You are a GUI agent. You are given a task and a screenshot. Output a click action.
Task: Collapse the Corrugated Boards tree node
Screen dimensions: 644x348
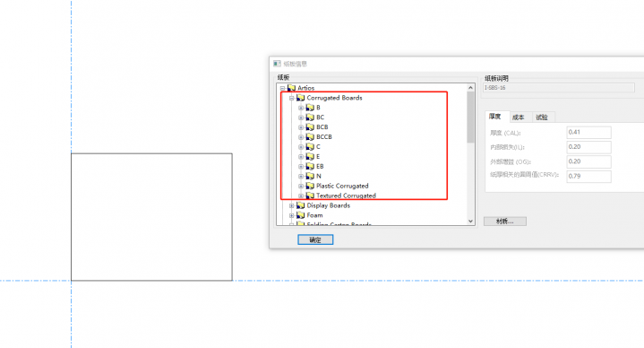[x=292, y=98]
